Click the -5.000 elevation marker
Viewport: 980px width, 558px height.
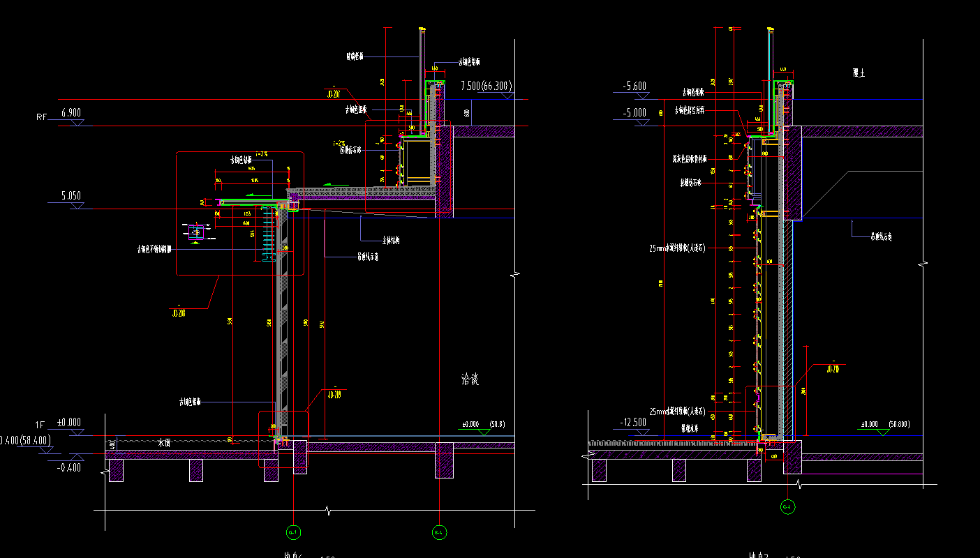click(x=634, y=113)
